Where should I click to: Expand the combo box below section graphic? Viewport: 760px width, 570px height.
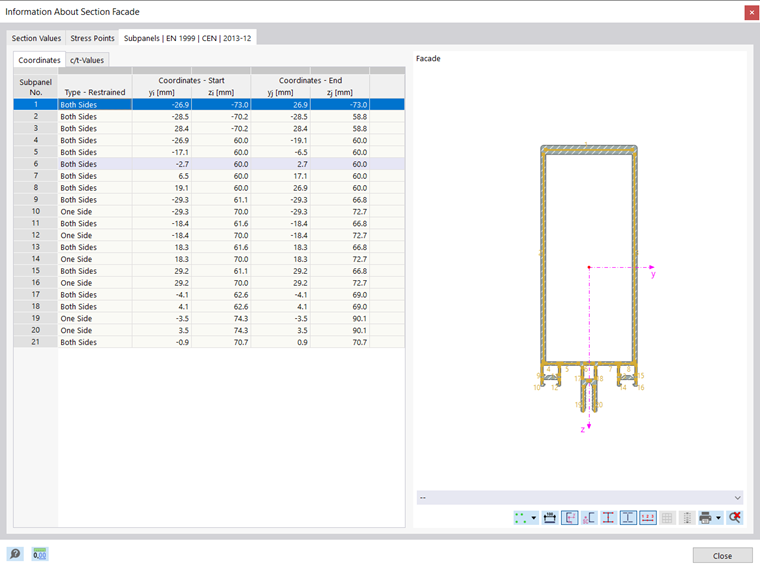tap(580, 498)
